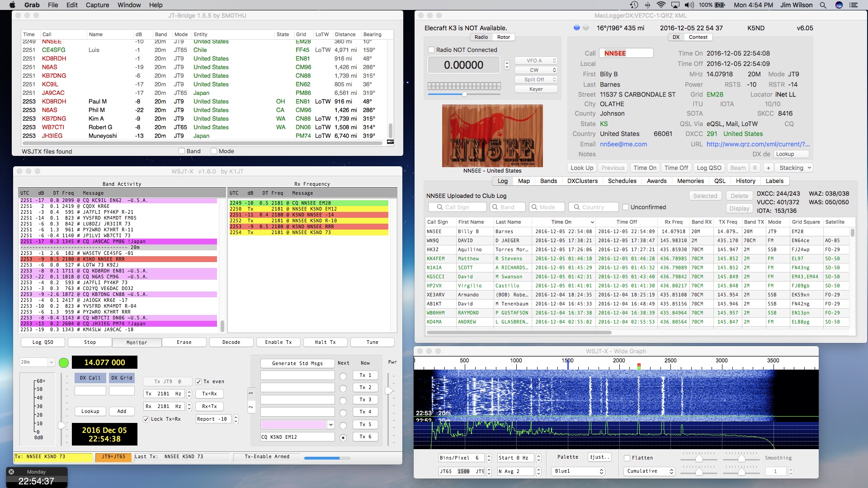Viewport: 868px width, 488px height.
Task: Click the Call Sign search field magnifier
Action: click(440, 207)
